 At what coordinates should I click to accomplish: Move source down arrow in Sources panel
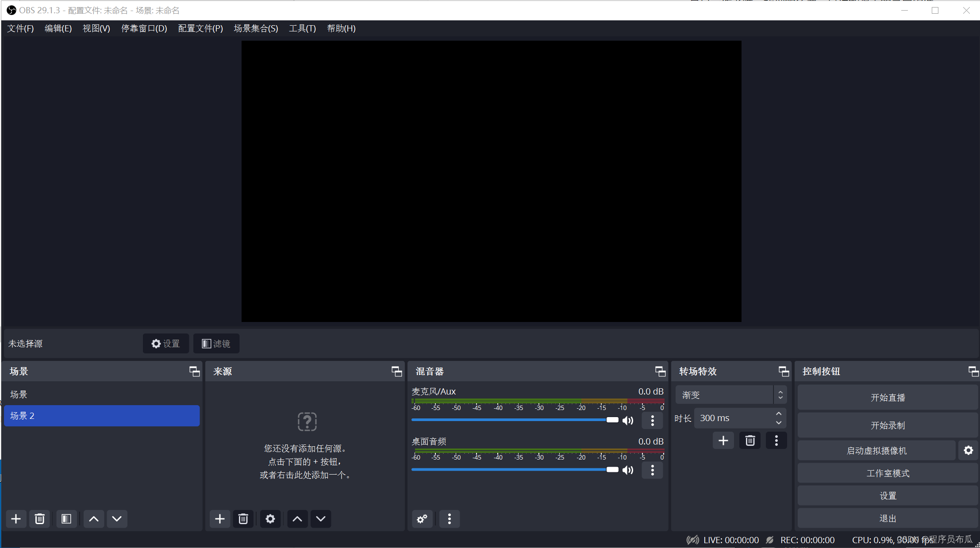click(x=321, y=519)
